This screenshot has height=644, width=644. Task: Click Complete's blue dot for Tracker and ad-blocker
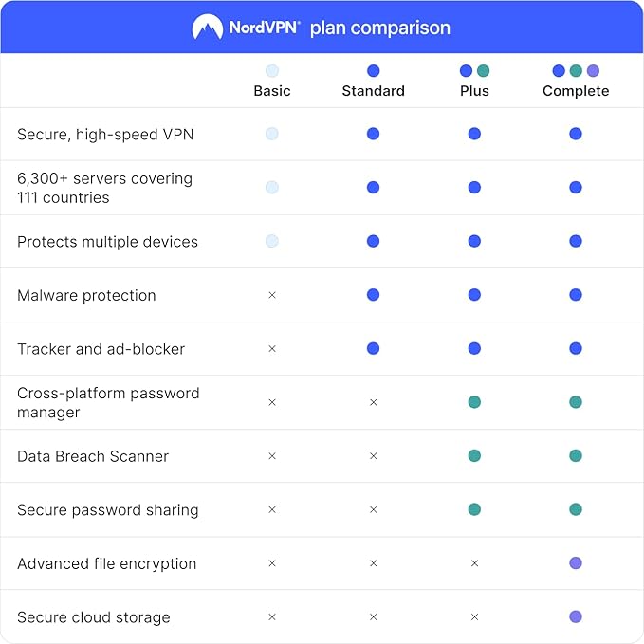click(x=576, y=349)
